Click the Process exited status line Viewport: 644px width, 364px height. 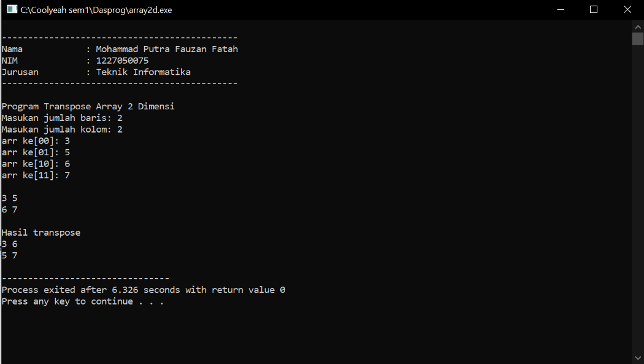point(144,289)
